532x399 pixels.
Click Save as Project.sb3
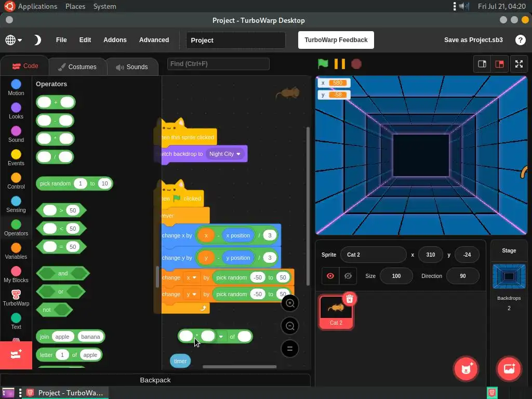coord(473,40)
